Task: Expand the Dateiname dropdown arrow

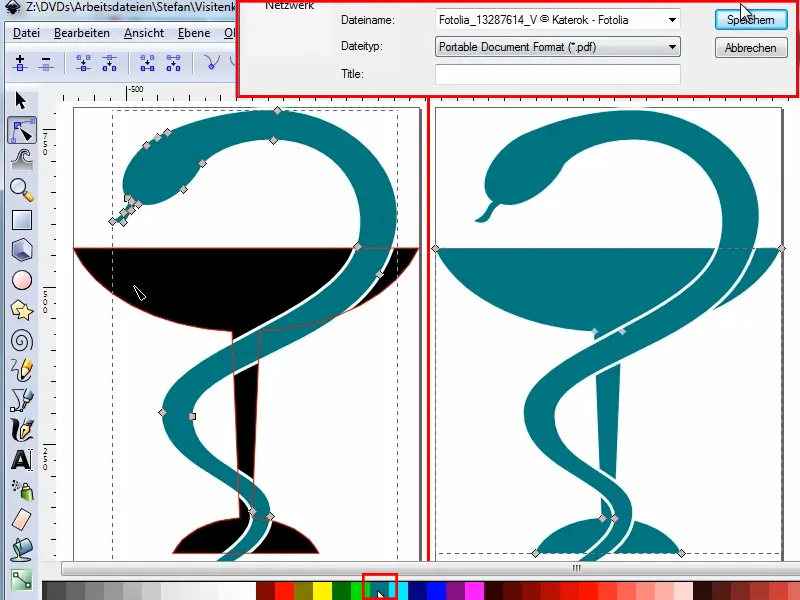Action: pyautogui.click(x=672, y=20)
